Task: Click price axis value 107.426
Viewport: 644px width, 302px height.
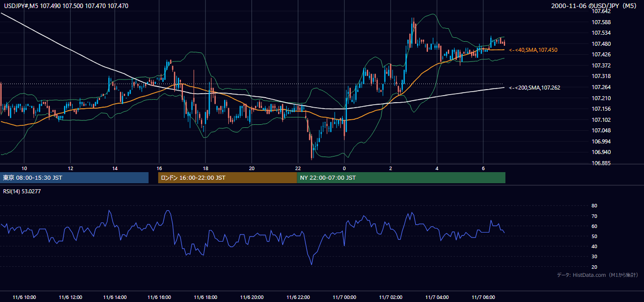Action: 601,54
